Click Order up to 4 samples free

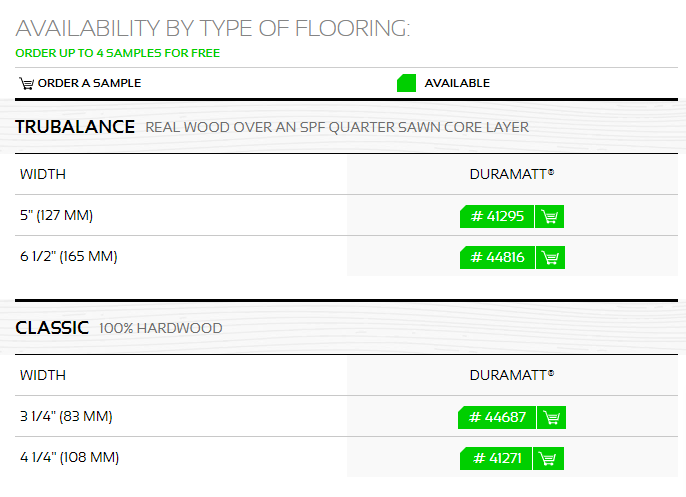tap(118, 53)
